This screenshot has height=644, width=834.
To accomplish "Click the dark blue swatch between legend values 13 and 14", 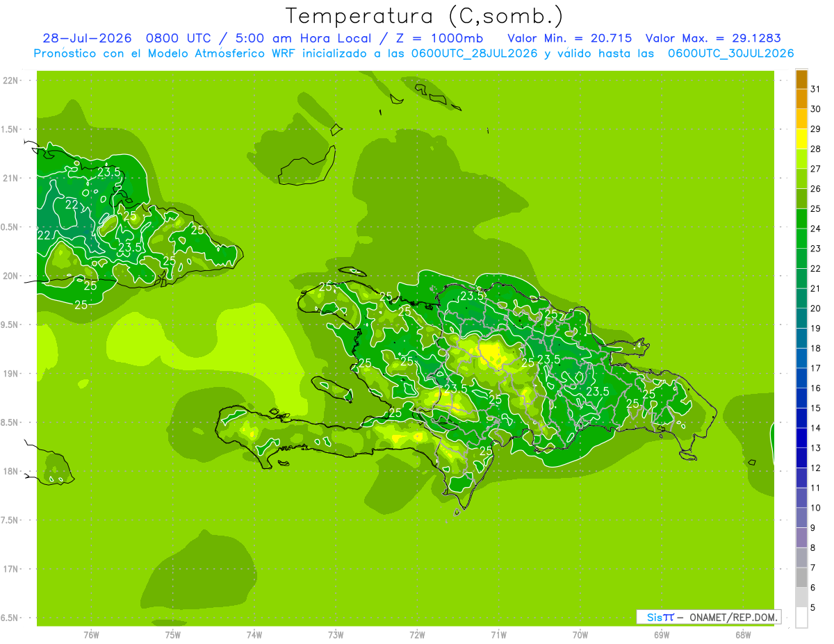I will [801, 438].
